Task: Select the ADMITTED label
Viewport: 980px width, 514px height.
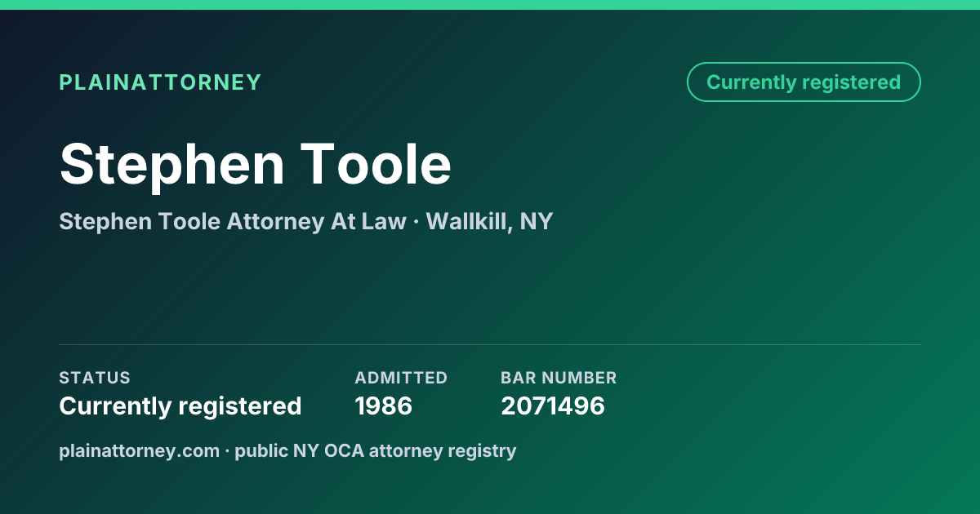Action: 401,378
